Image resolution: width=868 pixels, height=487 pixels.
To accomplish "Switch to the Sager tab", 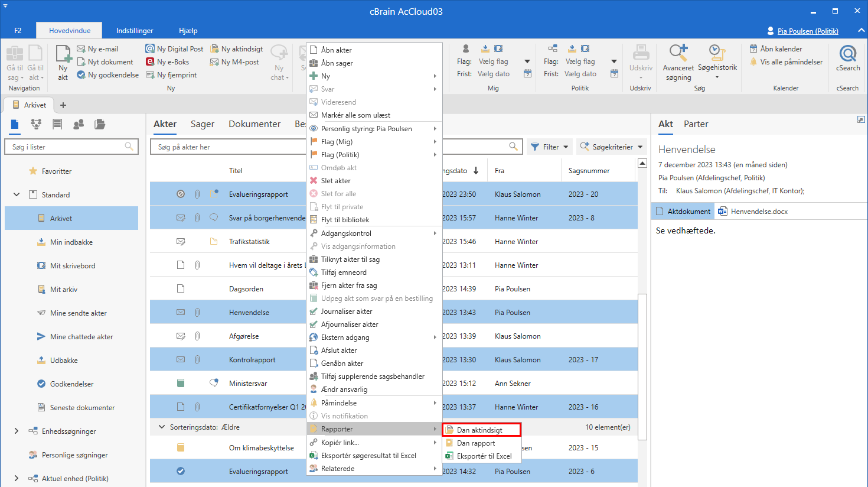I will [203, 124].
